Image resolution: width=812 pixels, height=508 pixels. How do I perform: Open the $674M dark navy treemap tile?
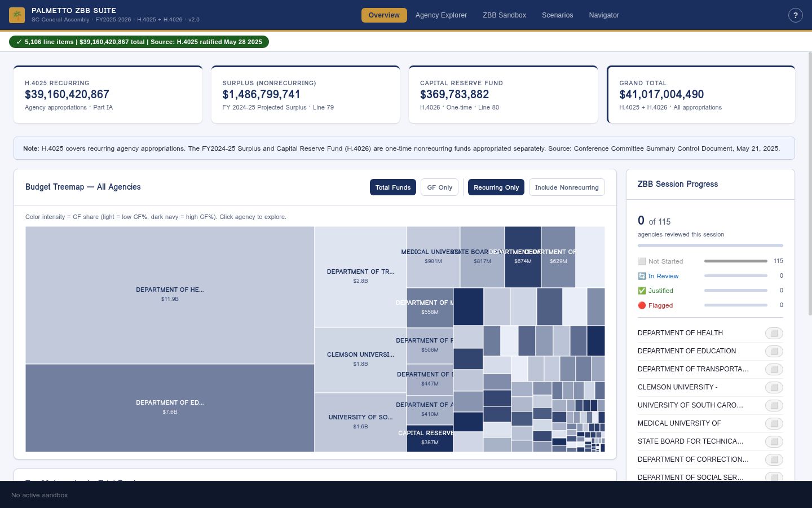point(523,257)
